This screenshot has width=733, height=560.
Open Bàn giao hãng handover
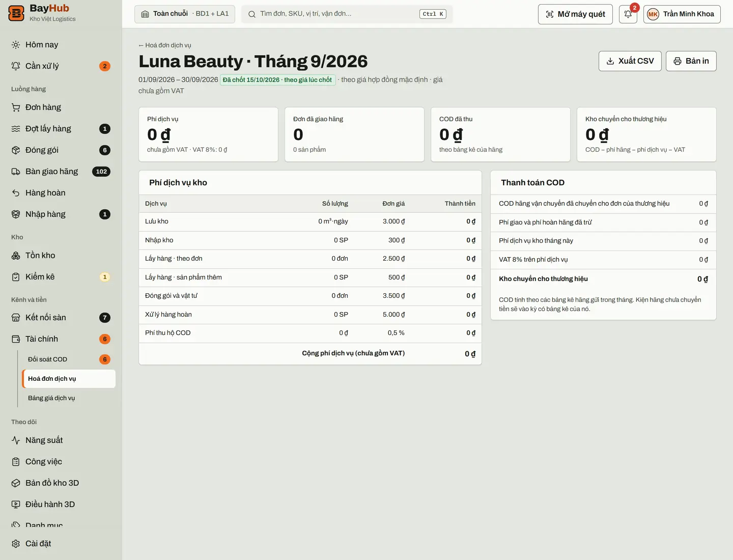pyautogui.click(x=61, y=172)
